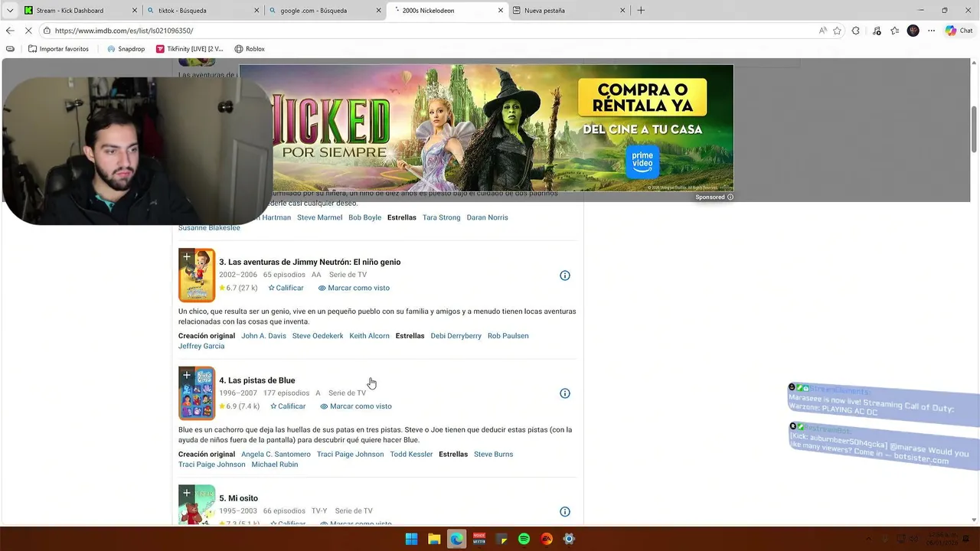Open info icon for Mi osito entry
Viewport: 980px width, 551px height.
click(565, 511)
